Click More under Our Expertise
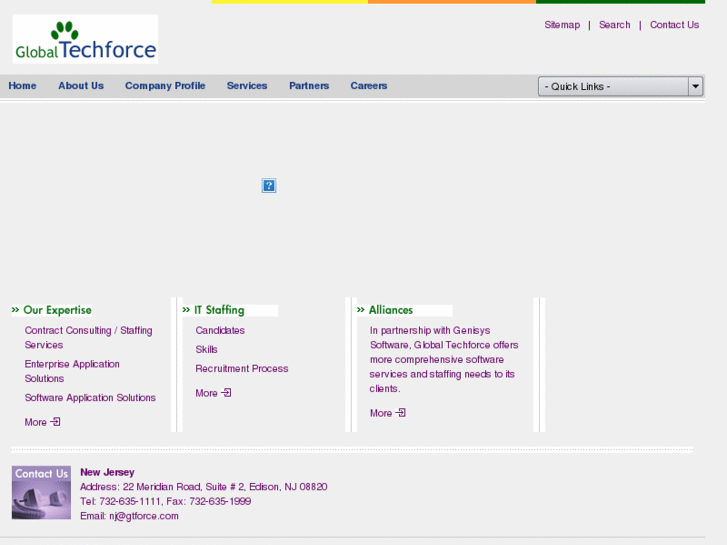Screen dimensions: 727x545 click(36, 422)
